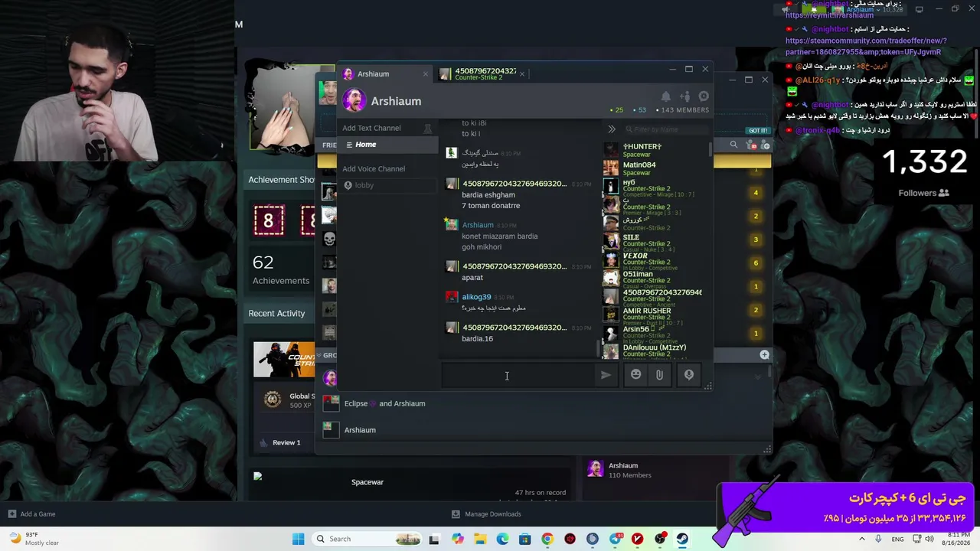Open the emoticon picker in chat
The width and height of the screenshot is (980, 551).
pyautogui.click(x=635, y=374)
